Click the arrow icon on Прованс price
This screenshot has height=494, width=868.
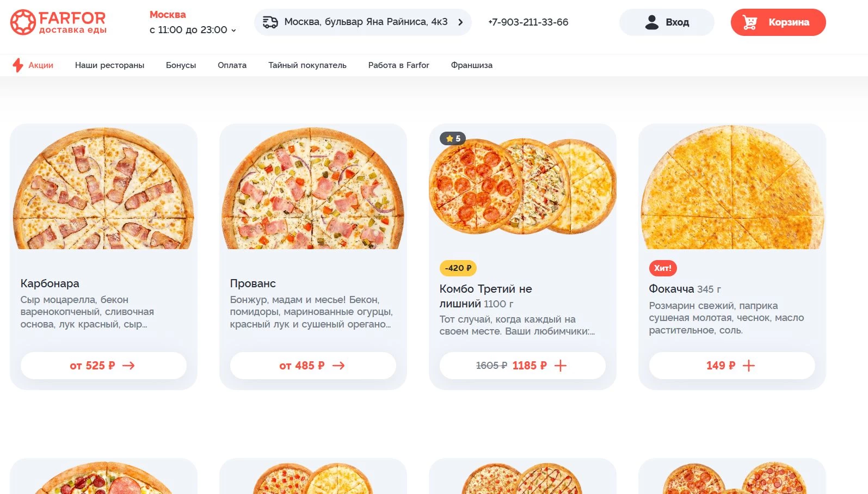tap(338, 366)
